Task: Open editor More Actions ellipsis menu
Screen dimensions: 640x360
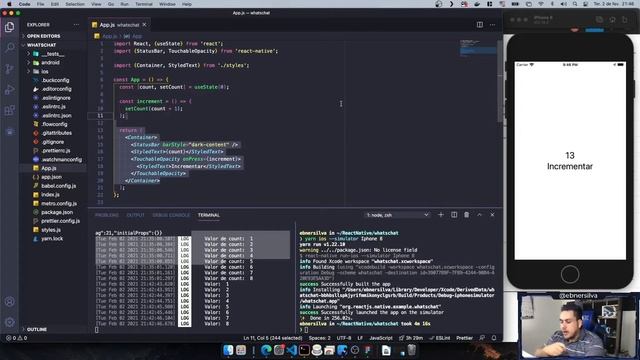Action: (x=492, y=24)
